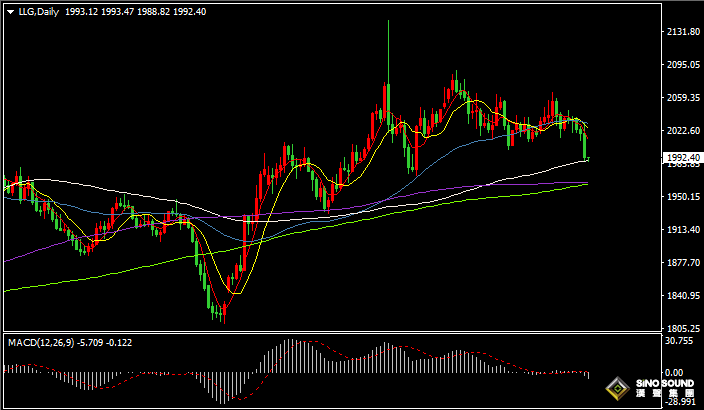Click the Sino Sound diamond logo icon
Viewport: 704px width, 410px height.
[x=619, y=388]
